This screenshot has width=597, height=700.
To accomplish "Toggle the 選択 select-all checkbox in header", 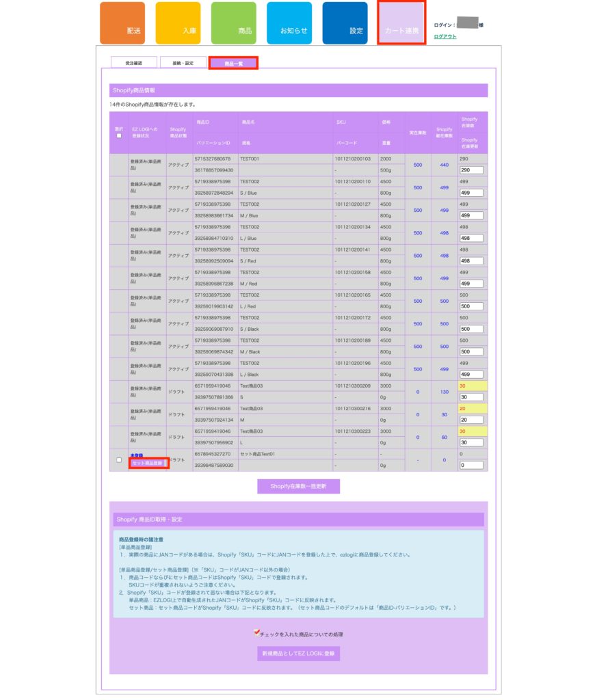I will 119,135.
